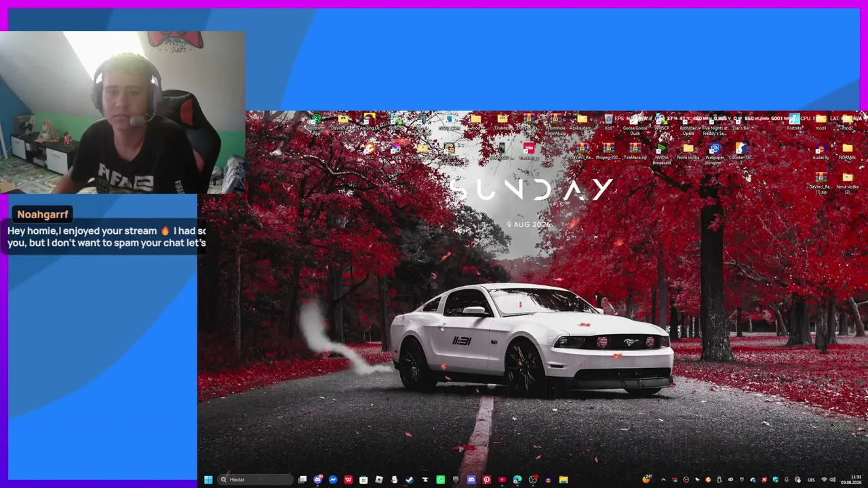Select the DaVinci_Re... (1).zip archive
This screenshot has height=488, width=868.
[821, 183]
